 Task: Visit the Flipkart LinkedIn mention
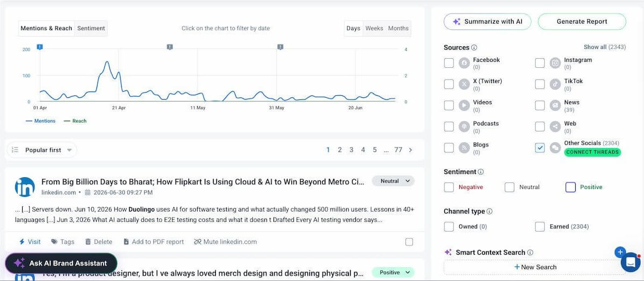30,242
